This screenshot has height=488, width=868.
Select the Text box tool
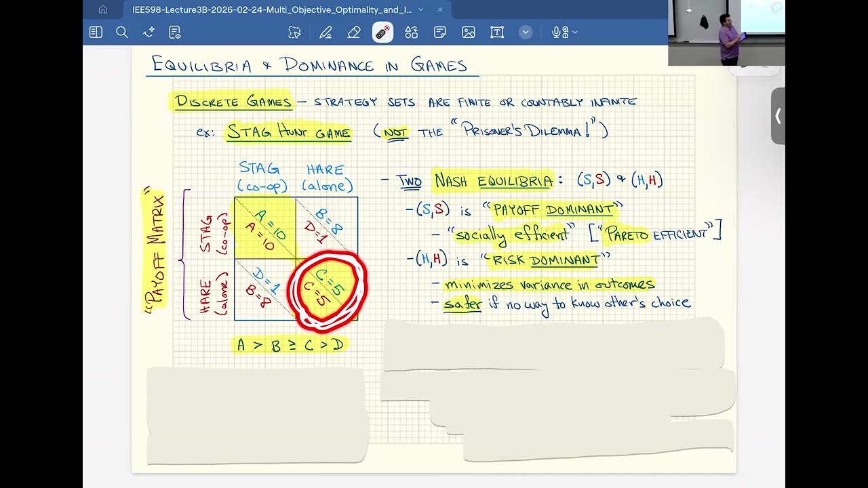pyautogui.click(x=497, y=32)
